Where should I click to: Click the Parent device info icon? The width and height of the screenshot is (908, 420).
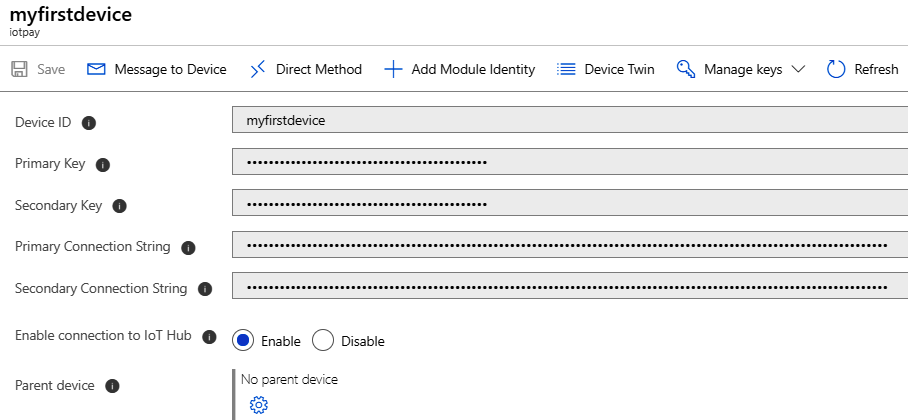113,386
